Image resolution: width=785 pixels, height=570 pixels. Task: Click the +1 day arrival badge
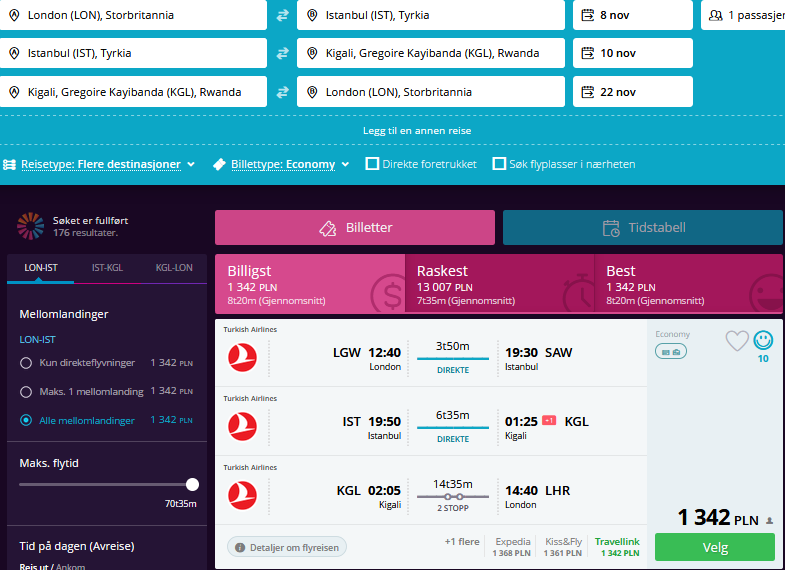549,420
